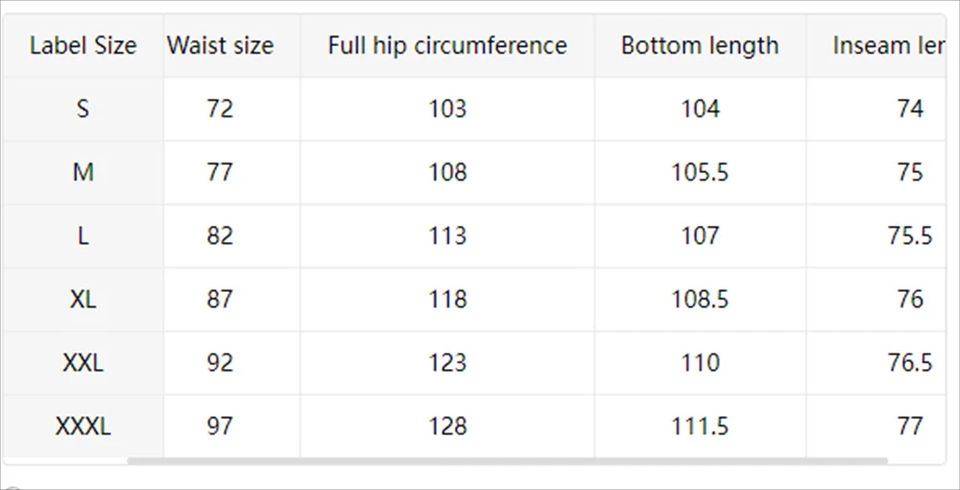Screen dimensions: 960x490
Task: Click bottom length value 105.5
Action: (699, 172)
